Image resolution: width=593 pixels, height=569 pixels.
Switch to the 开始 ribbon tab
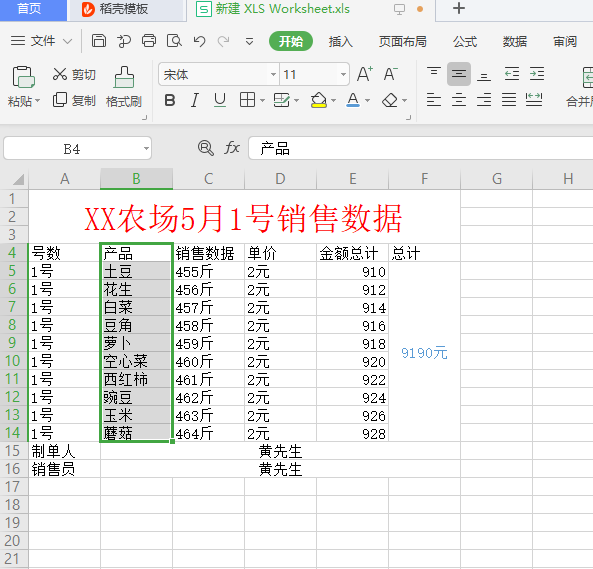pos(290,41)
